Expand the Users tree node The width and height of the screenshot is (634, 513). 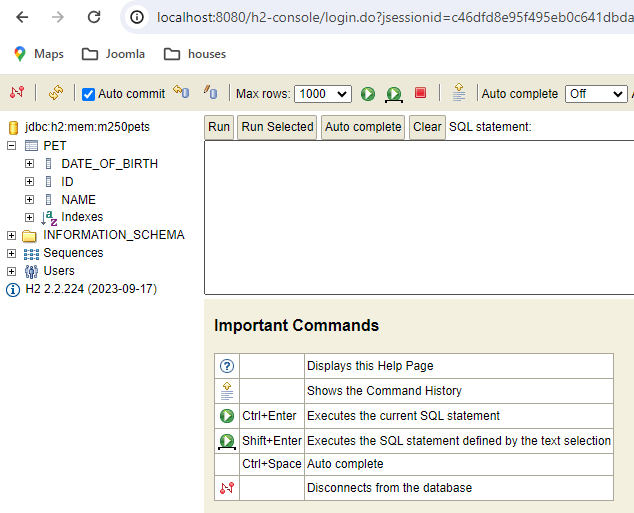click(12, 271)
